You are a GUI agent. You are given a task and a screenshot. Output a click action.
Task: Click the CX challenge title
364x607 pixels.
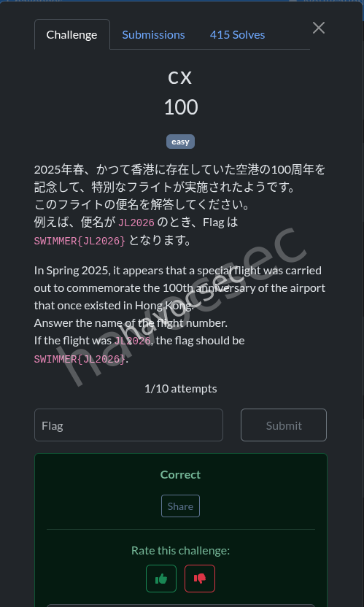click(x=180, y=78)
